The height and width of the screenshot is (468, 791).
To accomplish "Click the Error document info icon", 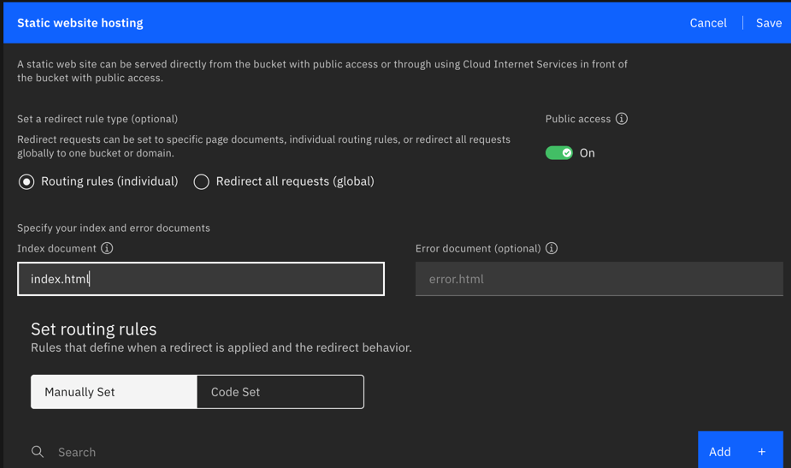I will (552, 248).
